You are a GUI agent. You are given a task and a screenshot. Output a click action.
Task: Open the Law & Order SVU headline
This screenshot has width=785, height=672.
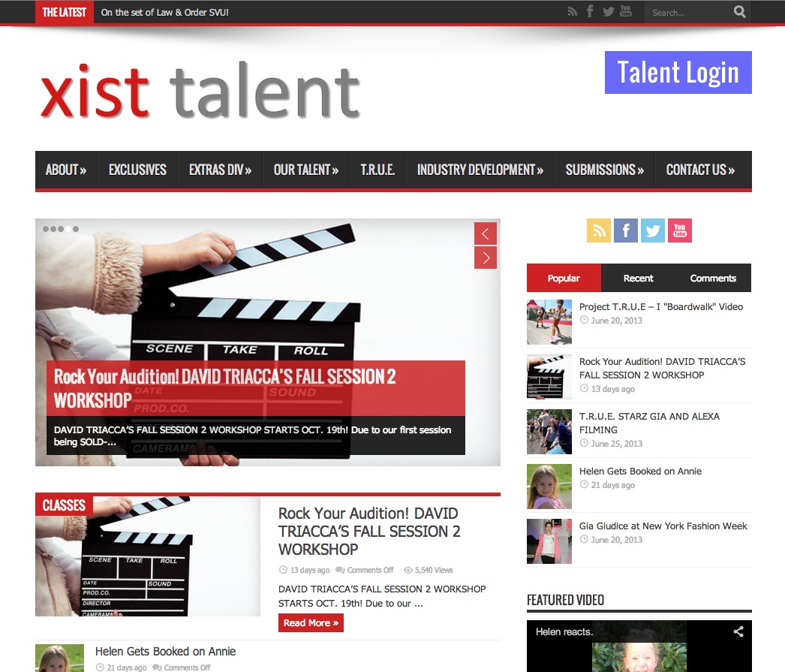[x=164, y=13]
